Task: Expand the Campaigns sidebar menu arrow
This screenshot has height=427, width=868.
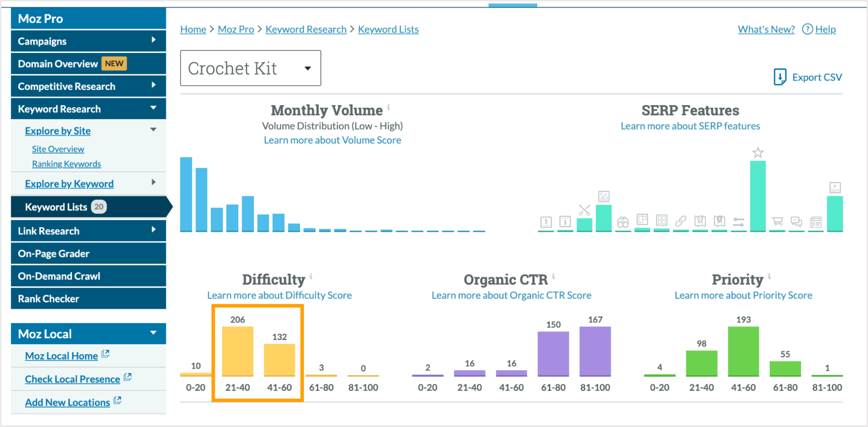Action: coord(154,40)
